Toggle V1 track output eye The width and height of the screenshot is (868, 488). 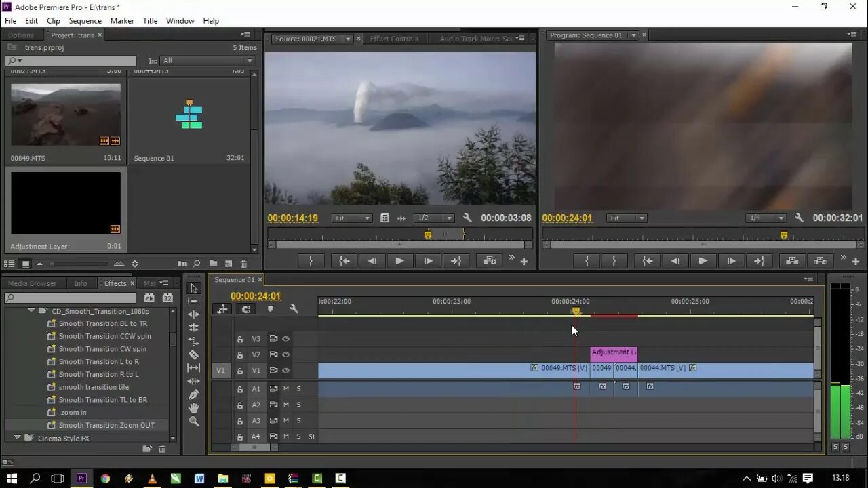[286, 371]
